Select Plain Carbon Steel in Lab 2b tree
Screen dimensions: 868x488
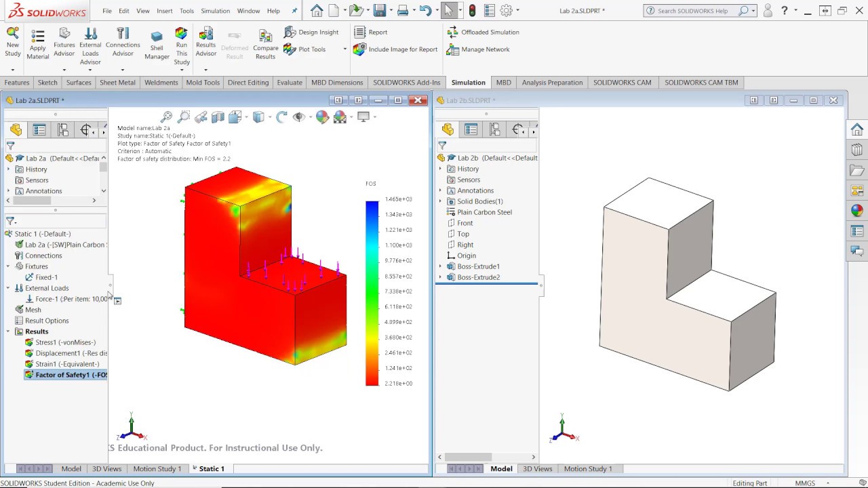(479, 212)
